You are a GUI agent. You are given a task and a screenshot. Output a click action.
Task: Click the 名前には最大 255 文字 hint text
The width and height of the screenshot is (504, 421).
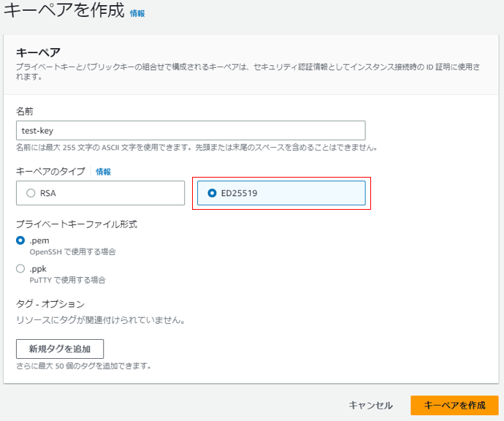pyautogui.click(x=196, y=148)
